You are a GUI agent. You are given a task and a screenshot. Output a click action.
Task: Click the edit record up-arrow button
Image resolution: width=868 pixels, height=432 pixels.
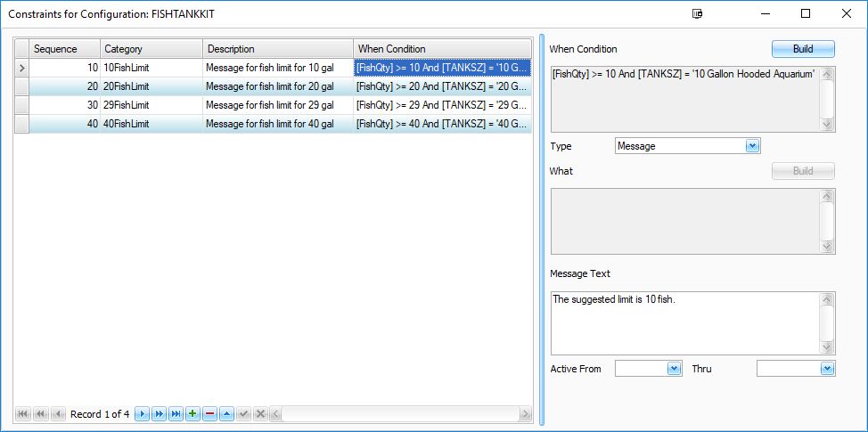(x=227, y=414)
